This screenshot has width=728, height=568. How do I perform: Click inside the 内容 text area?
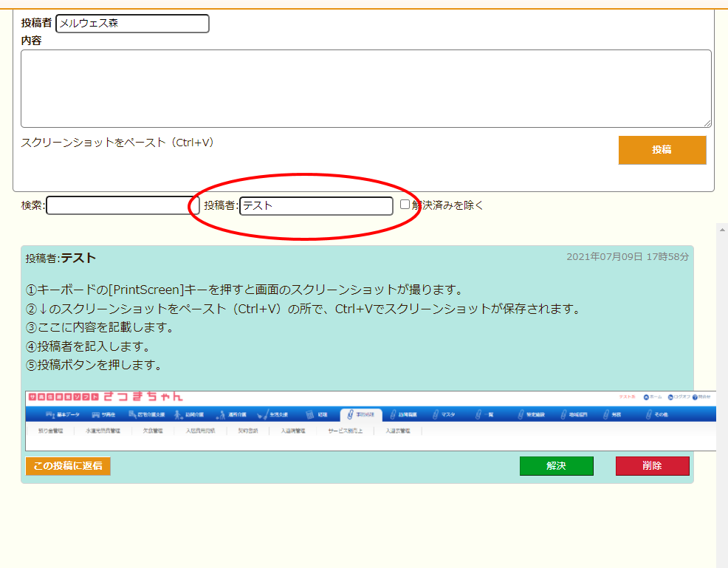pyautogui.click(x=365, y=89)
